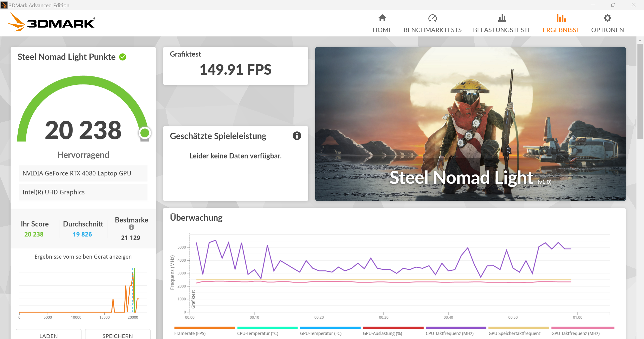This screenshot has width=644, height=339.
Task: Expand the Intel(R) UHD Graphics entry
Action: pyautogui.click(x=83, y=192)
